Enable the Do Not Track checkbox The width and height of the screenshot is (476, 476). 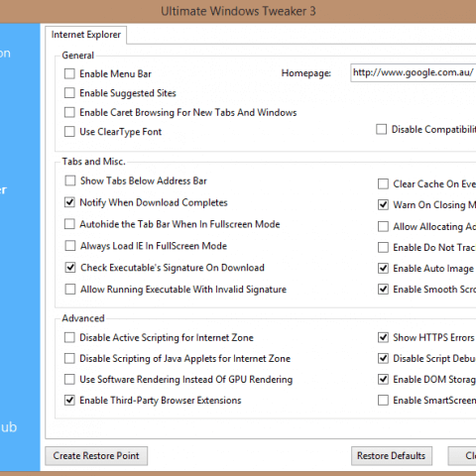(383, 248)
